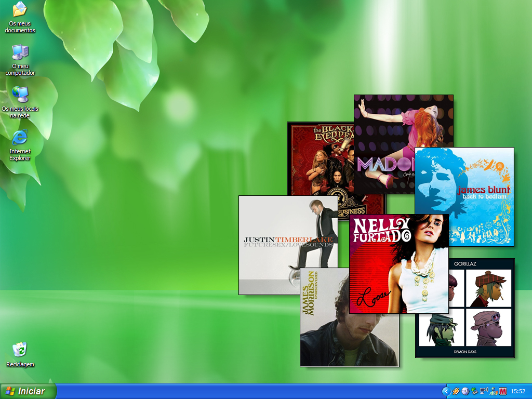Viewport: 532px width, 399px height.
Task: Launch Internet Explorer from the desktop
Action: [20, 145]
